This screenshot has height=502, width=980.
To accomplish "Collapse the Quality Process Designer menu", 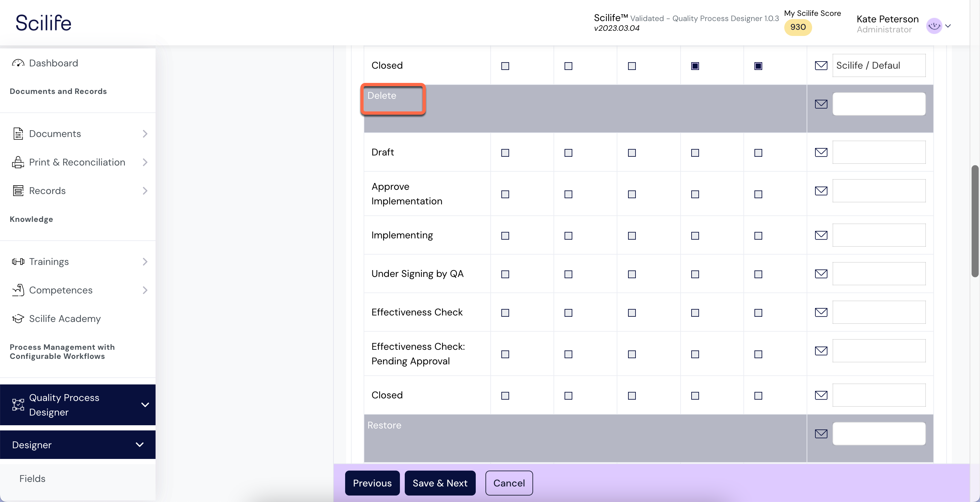I will coord(145,405).
